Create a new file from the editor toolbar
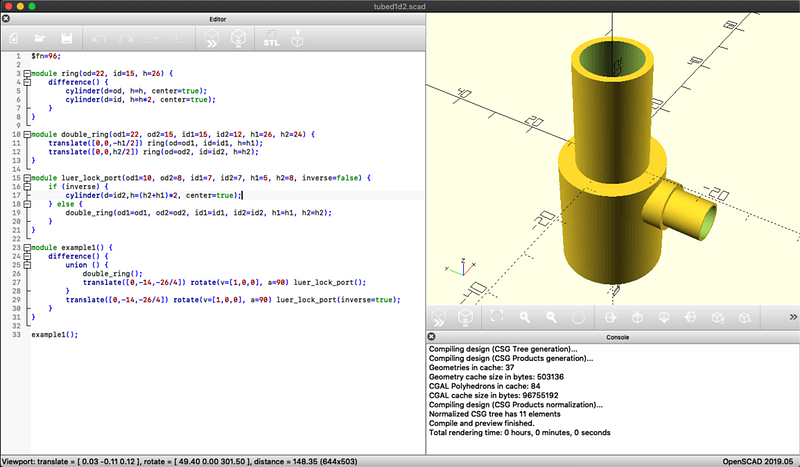The height and width of the screenshot is (467, 800). tap(14, 39)
